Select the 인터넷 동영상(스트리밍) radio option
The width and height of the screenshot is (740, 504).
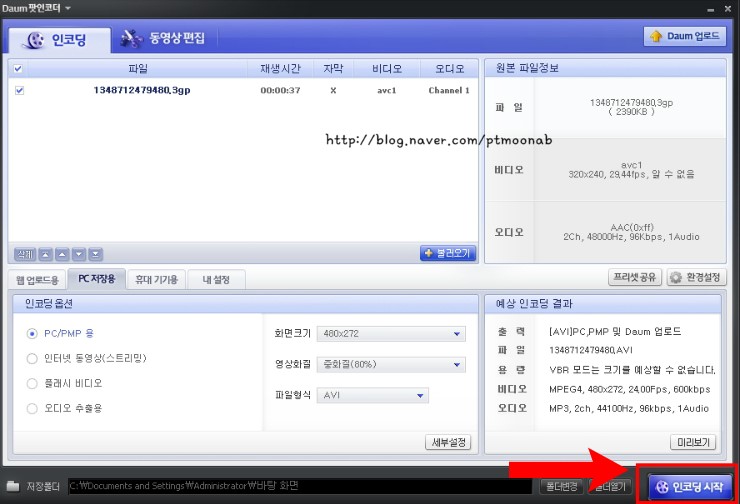[x=32, y=359]
